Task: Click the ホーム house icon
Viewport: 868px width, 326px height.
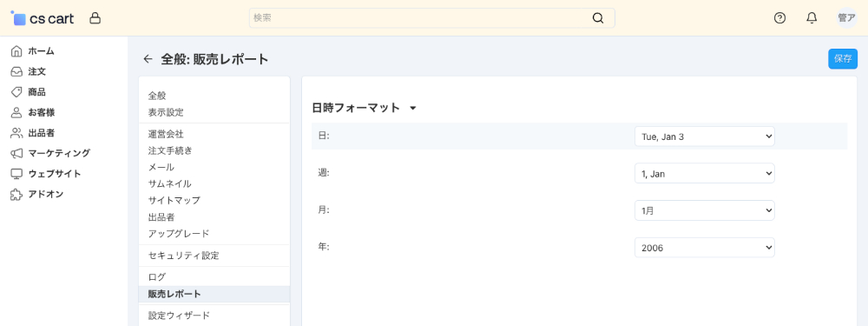Action: point(16,51)
